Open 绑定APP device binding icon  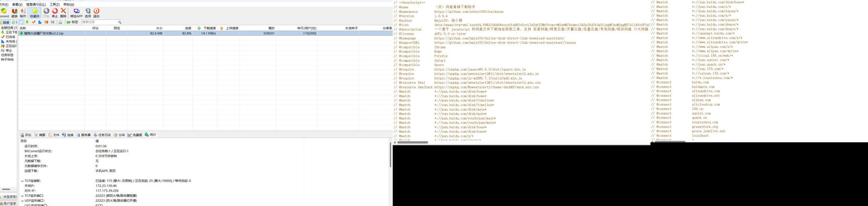coord(76,13)
